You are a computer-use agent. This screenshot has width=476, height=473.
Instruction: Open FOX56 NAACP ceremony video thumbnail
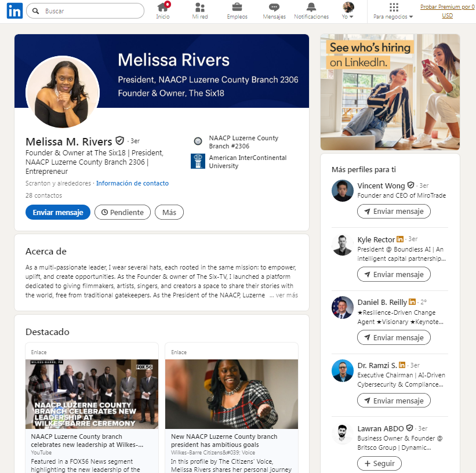click(92, 394)
